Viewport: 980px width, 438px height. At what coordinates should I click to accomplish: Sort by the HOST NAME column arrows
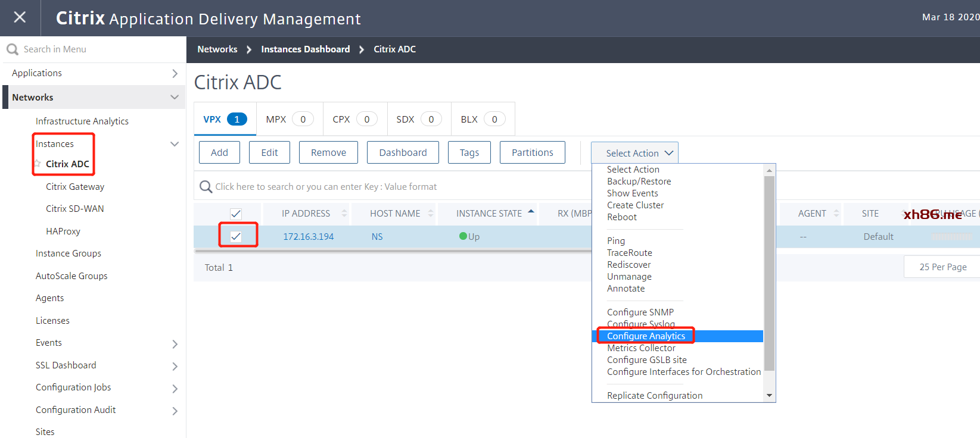431,213
